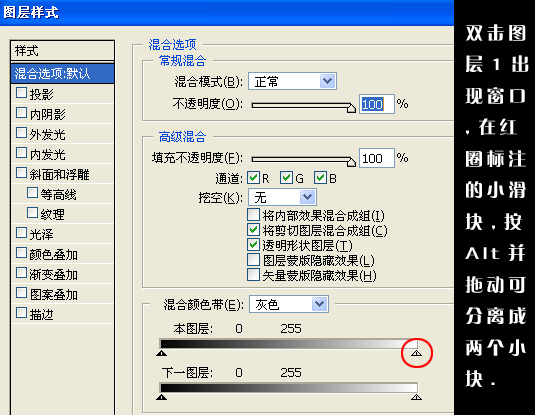Click the black triangle under 下一图层 gradient
The height and width of the screenshot is (415, 535).
click(x=161, y=397)
